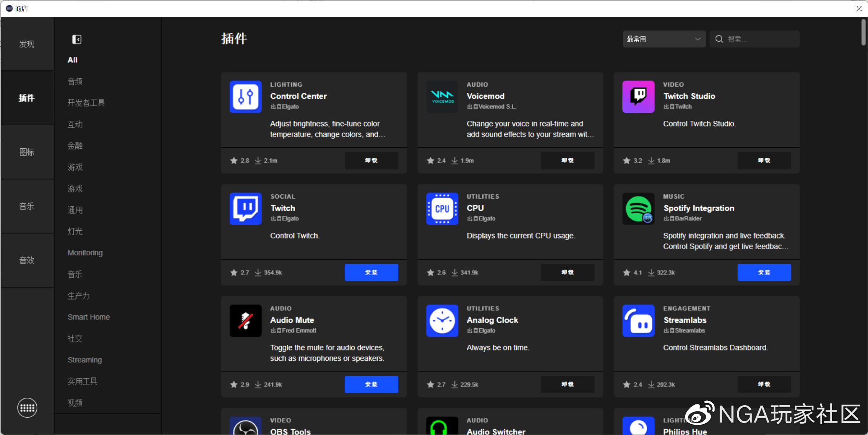Click the download icon on Analog Clock card
Screen dimensions: 868x435
tap(455, 385)
